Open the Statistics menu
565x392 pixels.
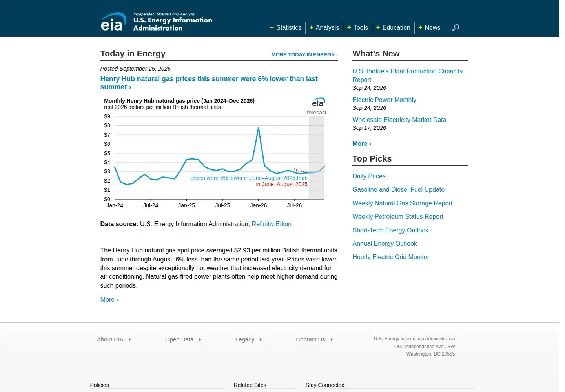pos(286,28)
